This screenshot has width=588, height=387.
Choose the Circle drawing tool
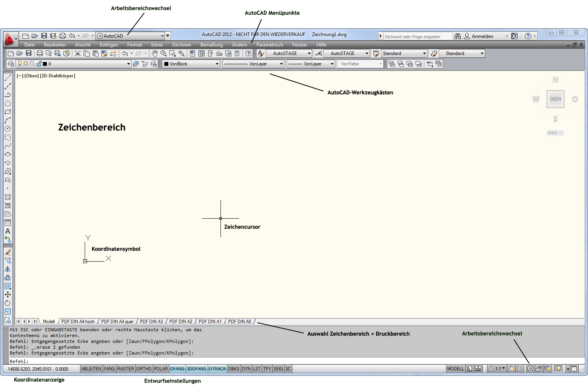[8, 129]
